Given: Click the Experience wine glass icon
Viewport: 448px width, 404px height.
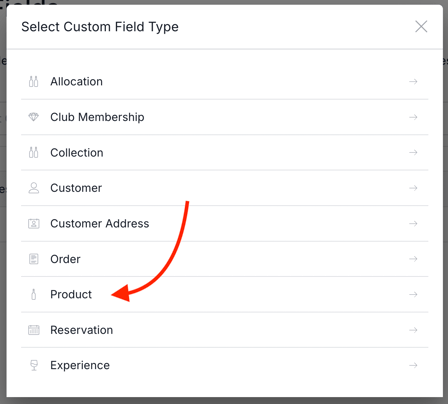Looking at the screenshot, I should pyautogui.click(x=33, y=365).
